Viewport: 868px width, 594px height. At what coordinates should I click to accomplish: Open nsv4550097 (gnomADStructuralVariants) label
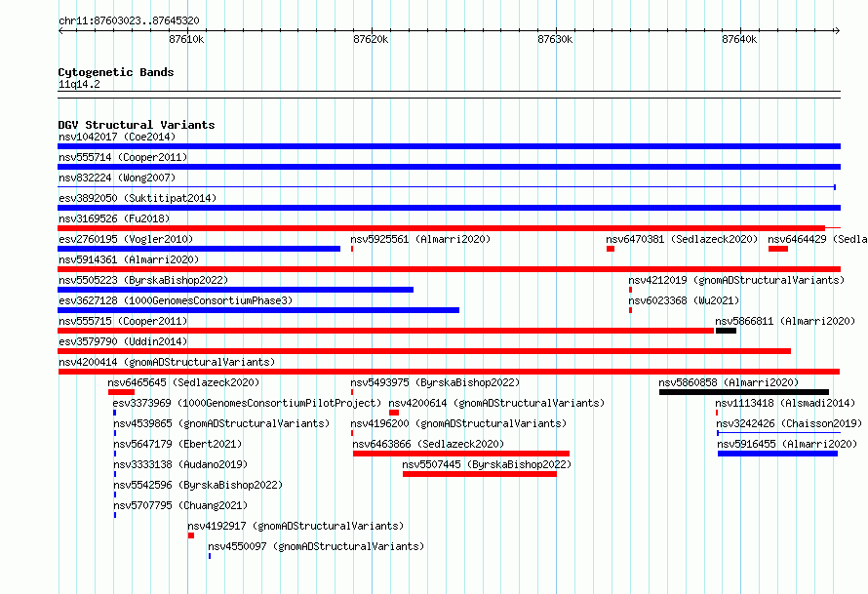pos(316,546)
